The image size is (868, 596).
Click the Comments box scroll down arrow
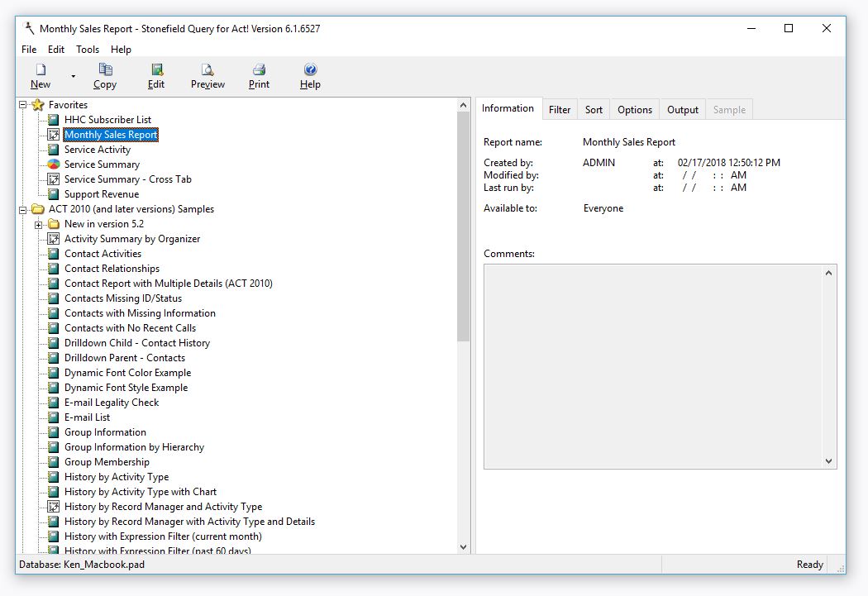[828, 461]
